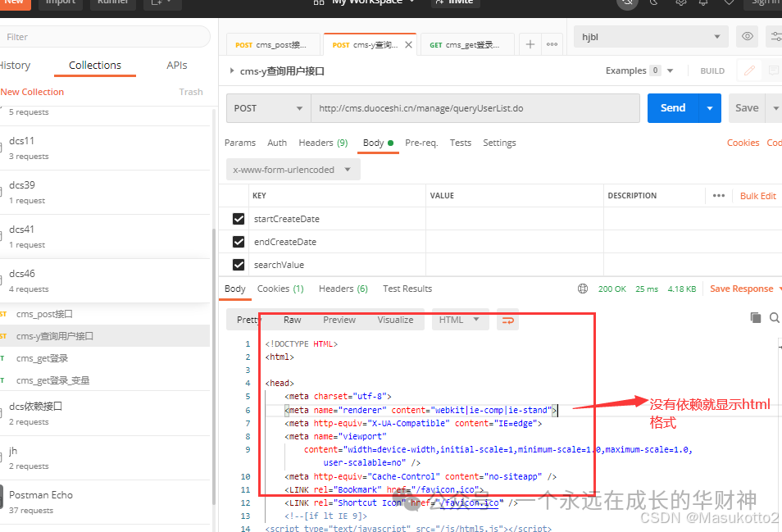Select the cms_get登录_变量 request

tap(105, 380)
